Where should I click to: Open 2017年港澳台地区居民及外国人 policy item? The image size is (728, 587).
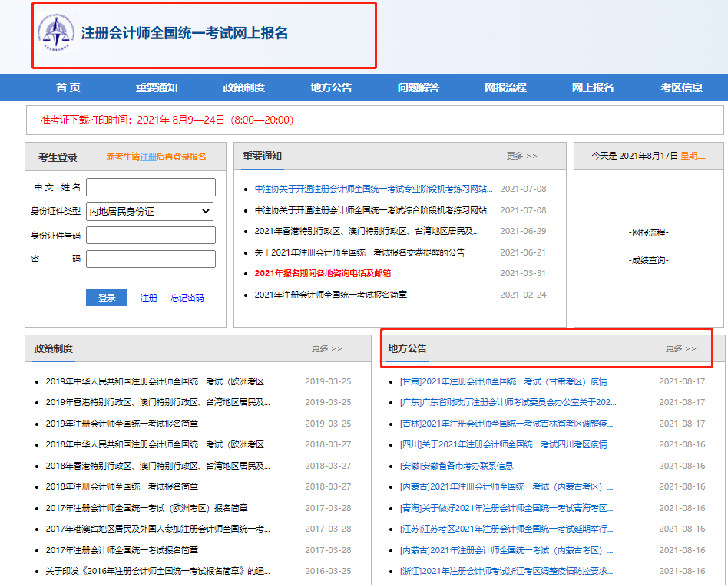point(158,529)
